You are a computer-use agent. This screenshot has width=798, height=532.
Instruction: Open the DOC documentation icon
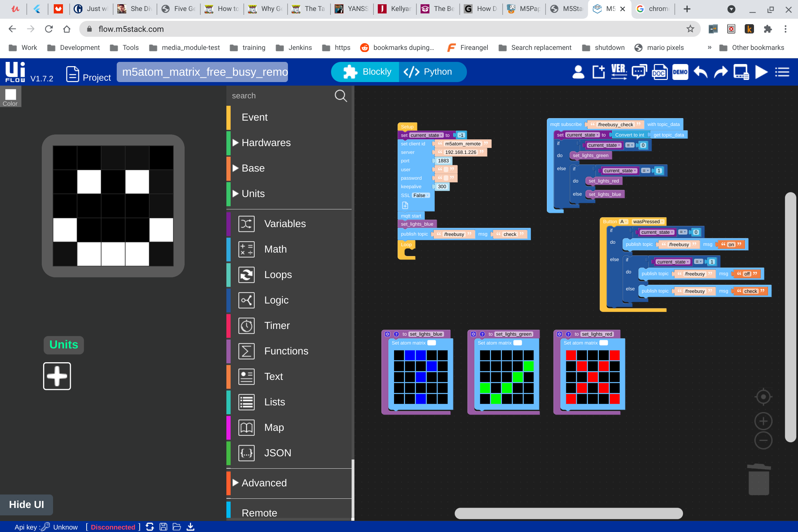pyautogui.click(x=659, y=72)
